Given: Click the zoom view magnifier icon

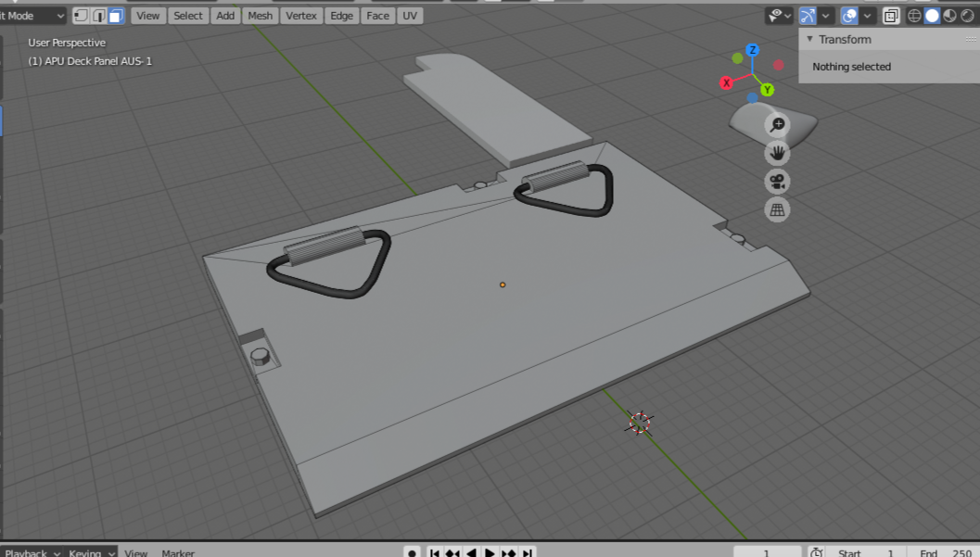Looking at the screenshot, I should tap(778, 125).
